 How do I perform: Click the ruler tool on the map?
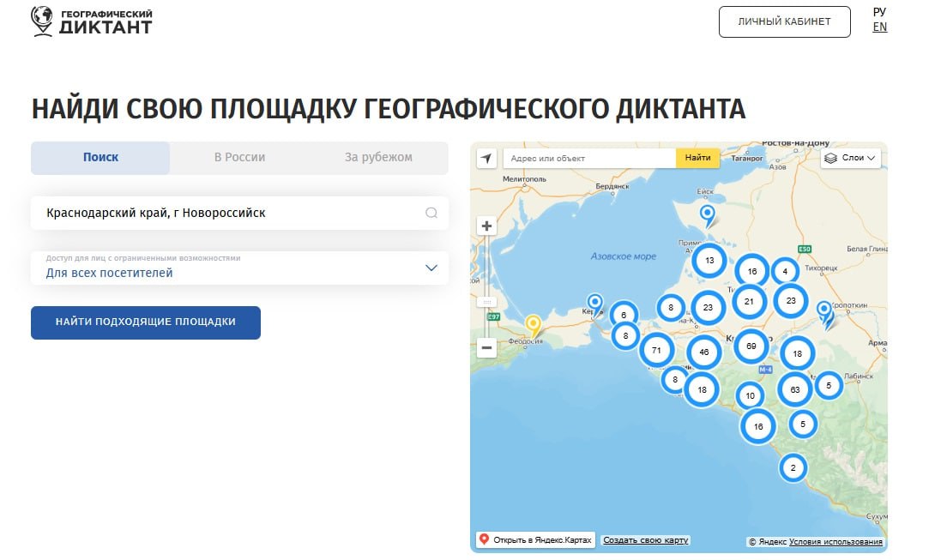486,302
